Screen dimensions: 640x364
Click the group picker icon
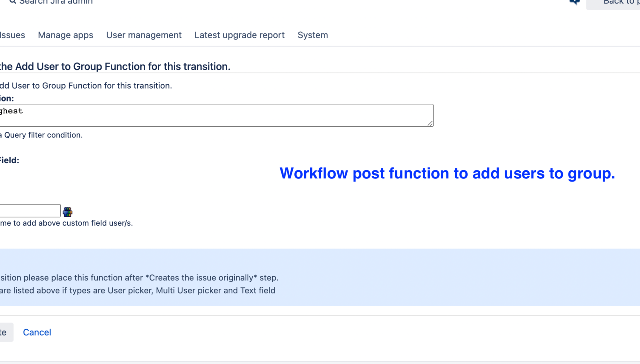click(x=67, y=212)
